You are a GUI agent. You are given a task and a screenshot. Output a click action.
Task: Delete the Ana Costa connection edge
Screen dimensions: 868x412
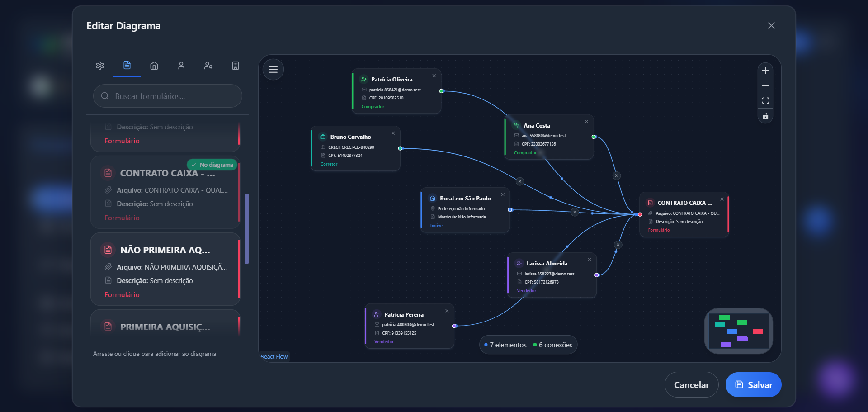pos(617,175)
